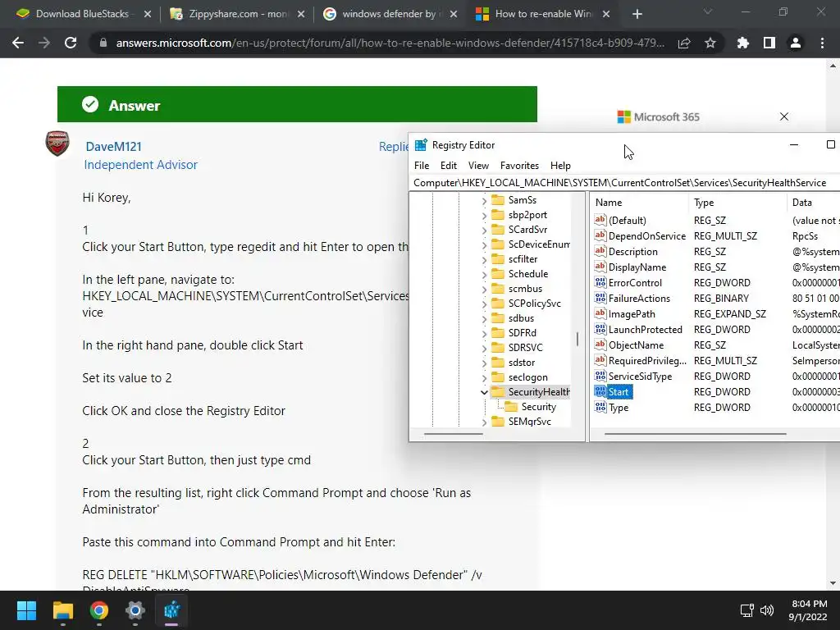Open the Chrome profile avatar
Screen dimensions: 840x630
796,43
